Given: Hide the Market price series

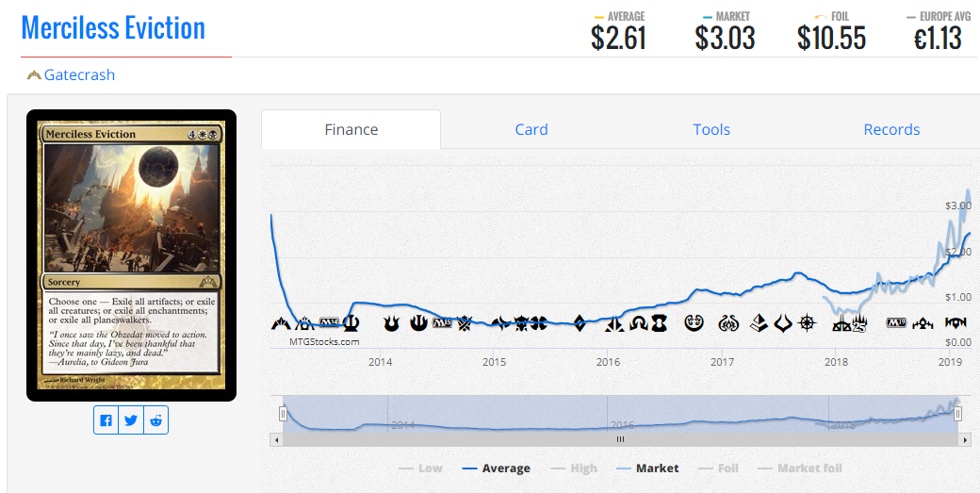Looking at the screenshot, I should point(646,468).
